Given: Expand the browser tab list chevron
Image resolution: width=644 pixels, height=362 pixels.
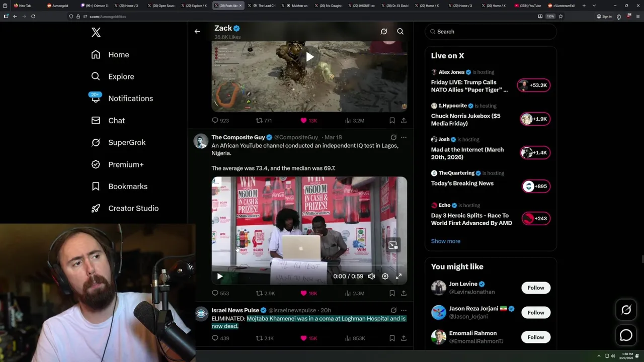Looking at the screenshot, I should point(594,6).
